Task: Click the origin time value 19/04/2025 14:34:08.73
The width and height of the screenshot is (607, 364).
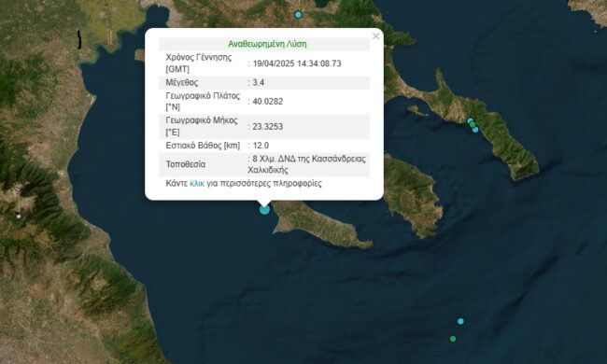Action: click(297, 63)
